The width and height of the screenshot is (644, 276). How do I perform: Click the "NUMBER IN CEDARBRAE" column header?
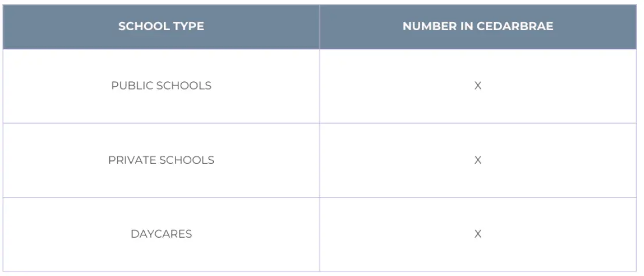(478, 28)
